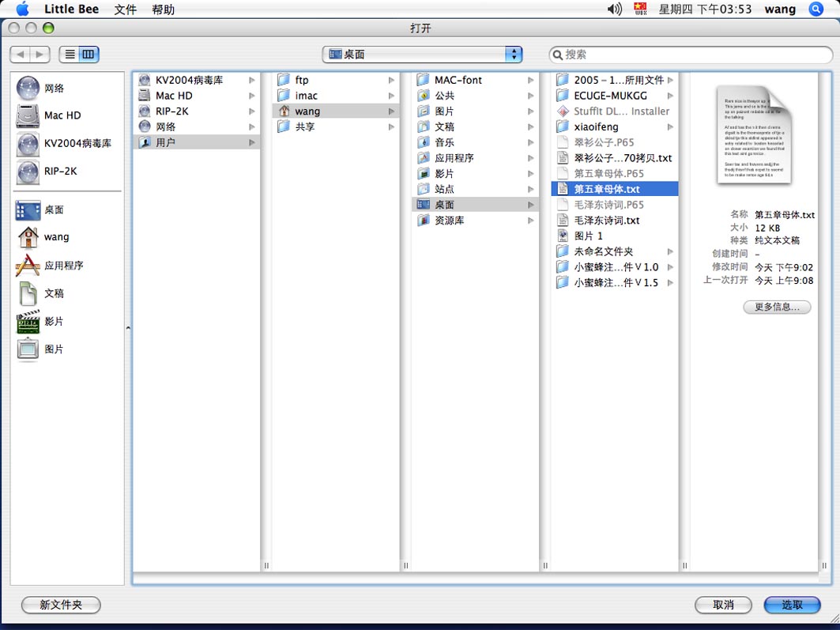
Task: Open the 帮助 menu
Action: (164, 9)
